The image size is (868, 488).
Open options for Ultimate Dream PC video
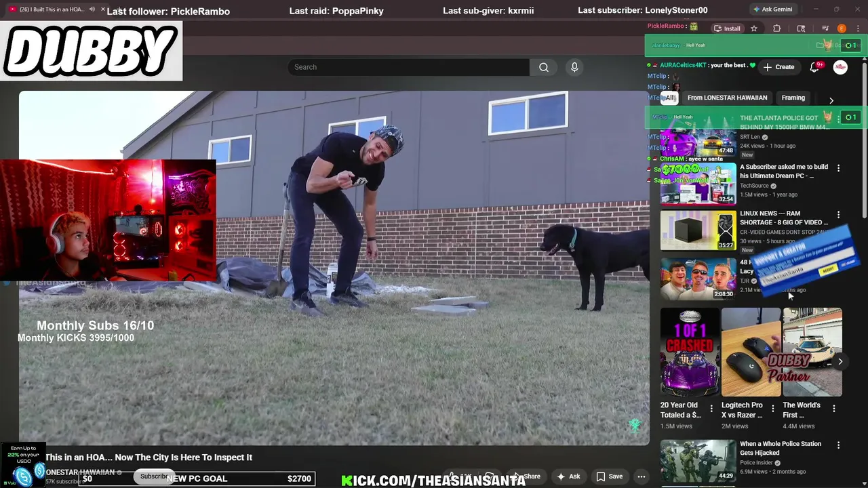pos(838,168)
